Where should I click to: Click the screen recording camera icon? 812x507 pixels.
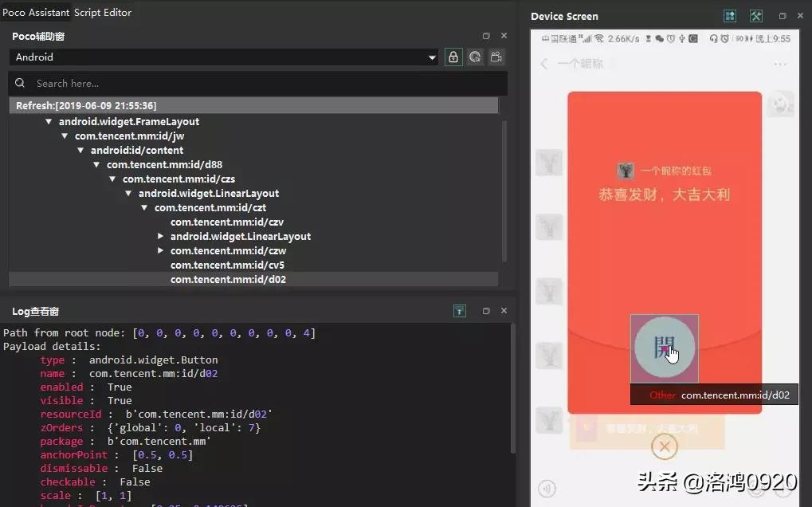point(496,57)
